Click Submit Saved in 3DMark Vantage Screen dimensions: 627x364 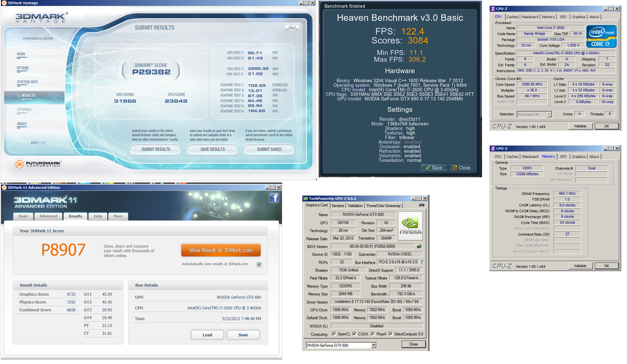point(269,150)
